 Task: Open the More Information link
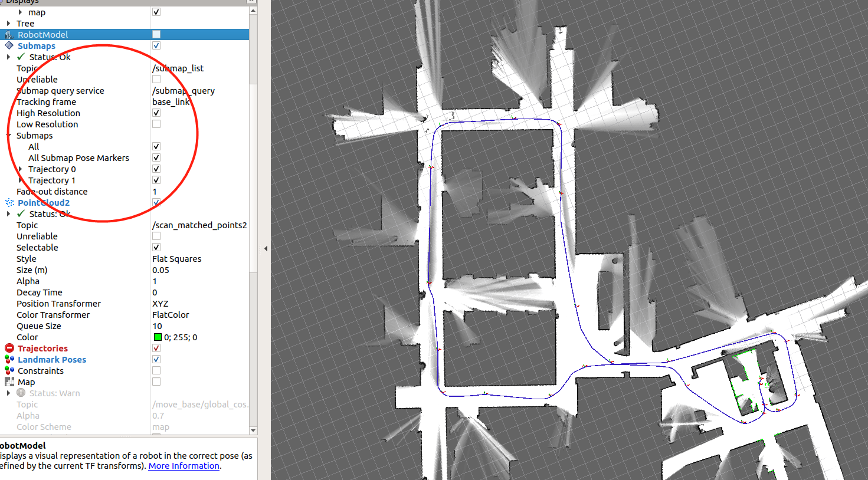(x=184, y=466)
